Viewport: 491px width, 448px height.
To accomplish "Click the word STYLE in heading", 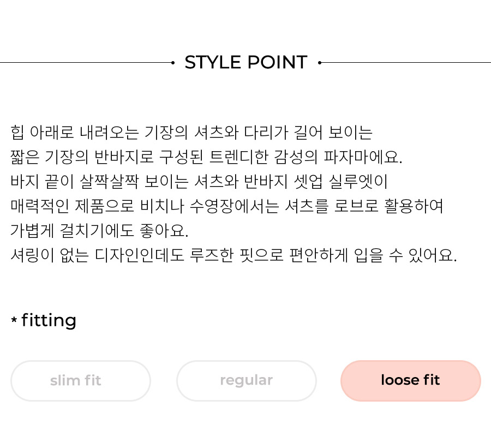I will pyautogui.click(x=213, y=62).
